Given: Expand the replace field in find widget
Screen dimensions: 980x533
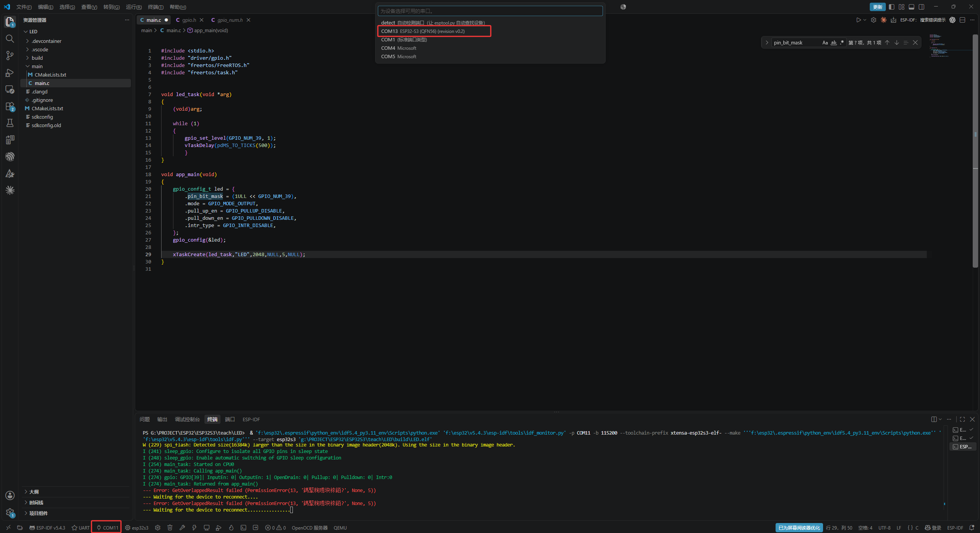Looking at the screenshot, I should pyautogui.click(x=767, y=43).
